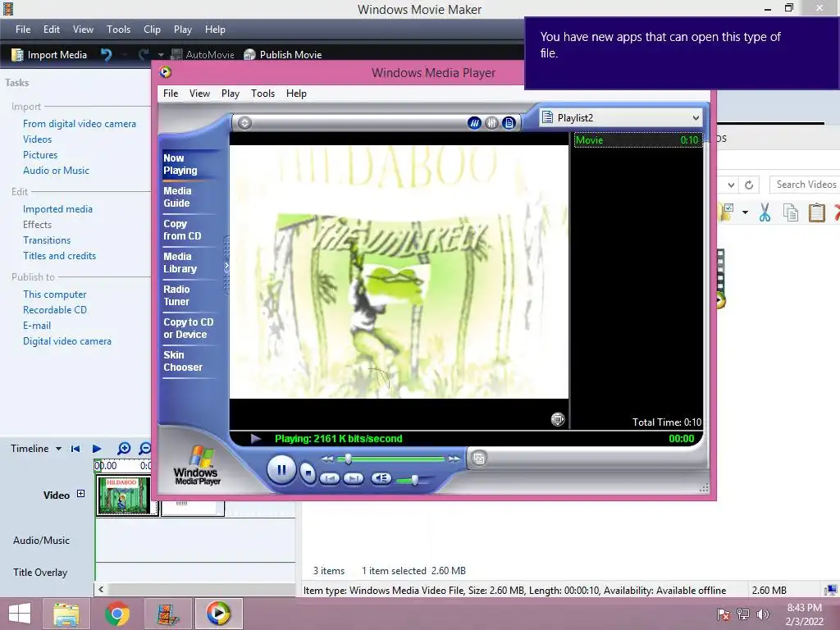Open the Media Player View menu
840x630 pixels.
[x=199, y=94]
